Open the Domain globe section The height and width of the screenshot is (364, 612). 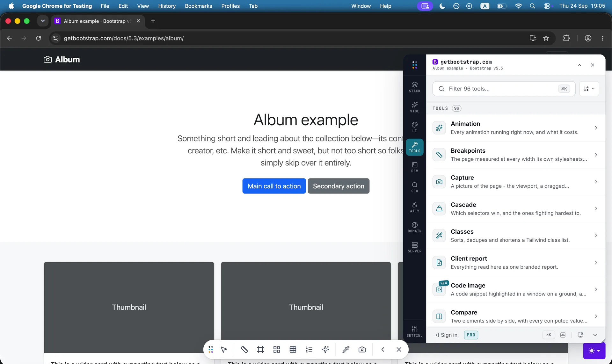(414, 228)
